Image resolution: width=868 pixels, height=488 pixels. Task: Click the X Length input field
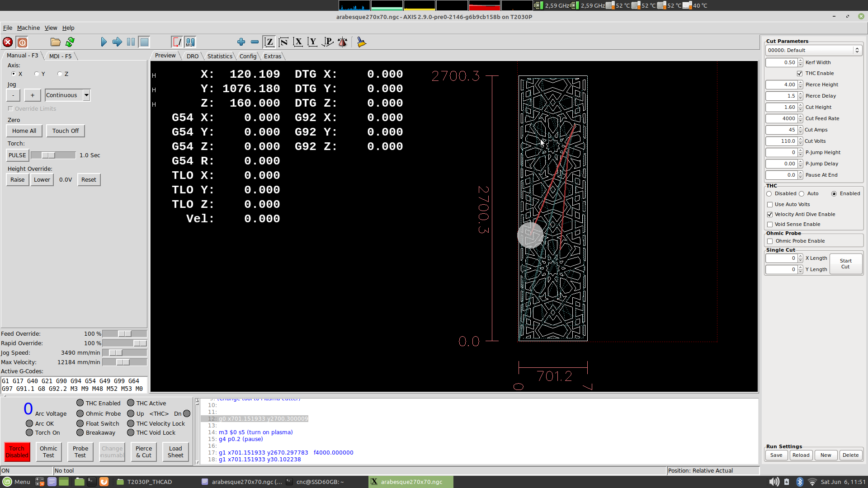pos(781,258)
